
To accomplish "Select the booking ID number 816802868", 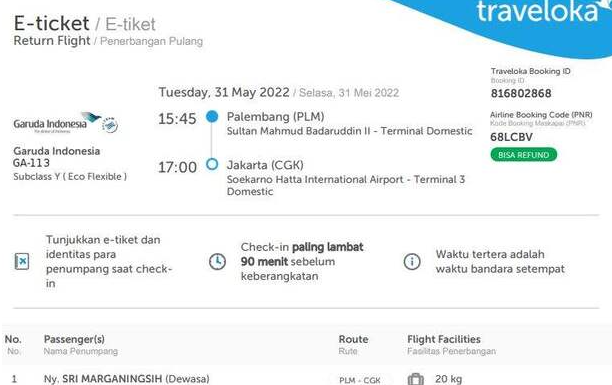I will [x=521, y=94].
